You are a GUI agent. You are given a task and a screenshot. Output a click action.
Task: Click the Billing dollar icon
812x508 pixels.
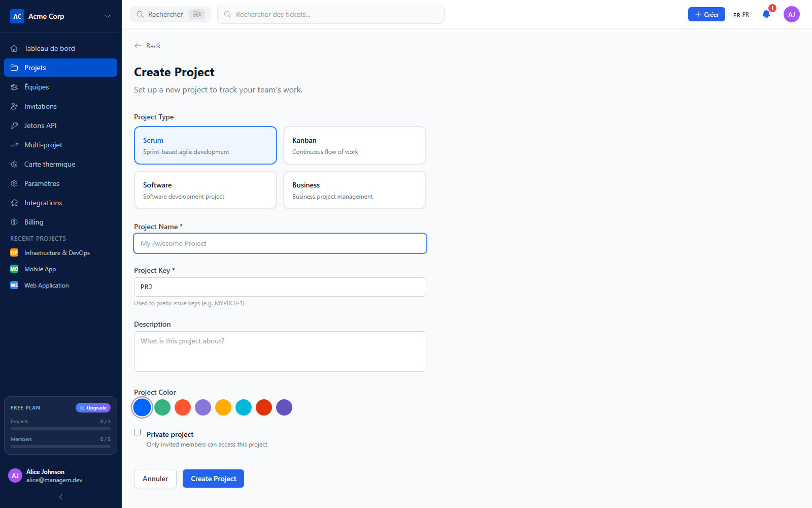[14, 222]
